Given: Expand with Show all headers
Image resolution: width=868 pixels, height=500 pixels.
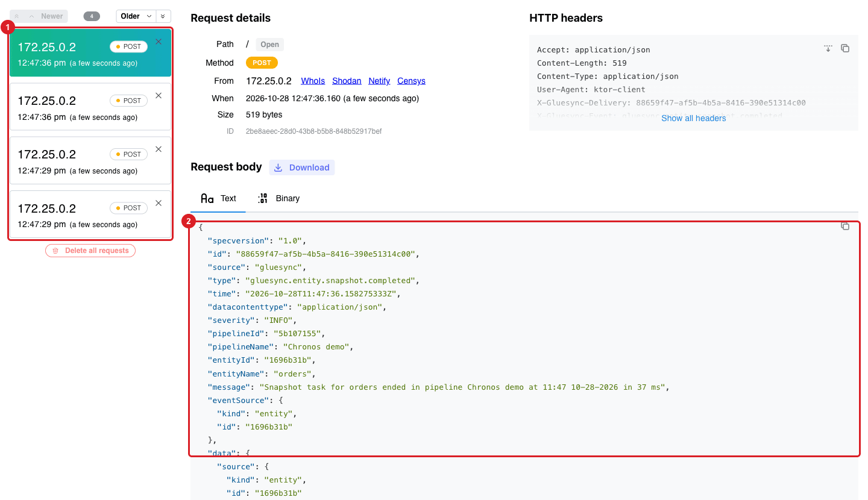Looking at the screenshot, I should (x=694, y=118).
